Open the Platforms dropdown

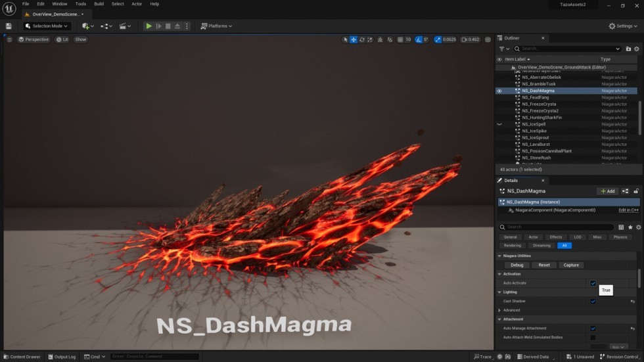(x=216, y=26)
